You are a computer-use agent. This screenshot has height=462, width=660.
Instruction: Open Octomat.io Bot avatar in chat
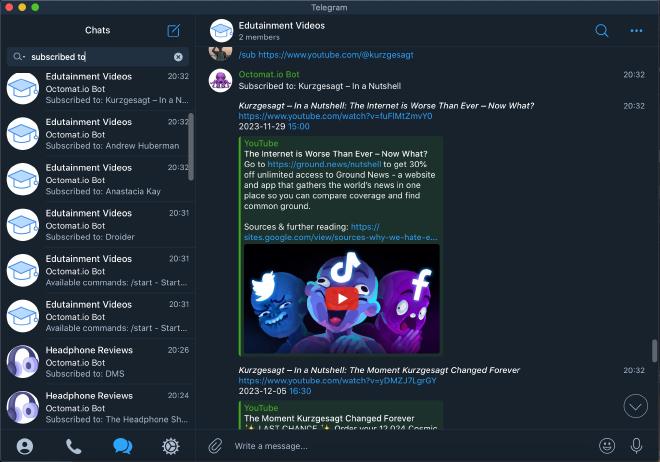tap(221, 80)
